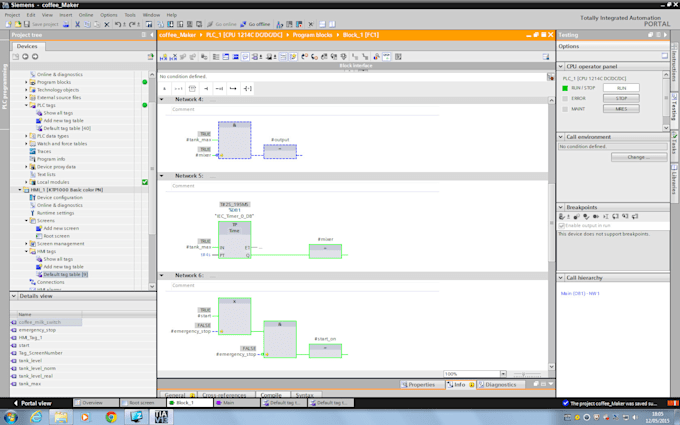Screen dimensions: 680x425
Task: Collapse Network 4 section
Action: [161, 100]
